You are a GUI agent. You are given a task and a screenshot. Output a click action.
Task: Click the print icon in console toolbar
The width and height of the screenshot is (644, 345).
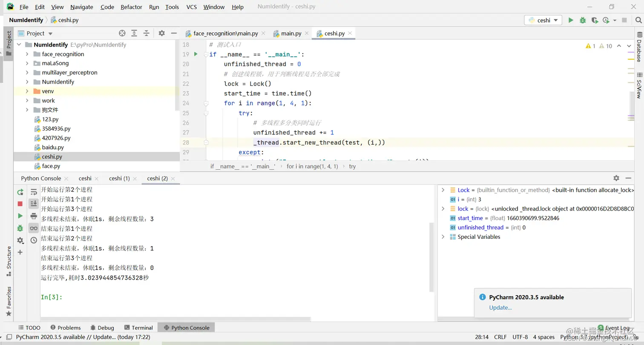[x=34, y=216]
